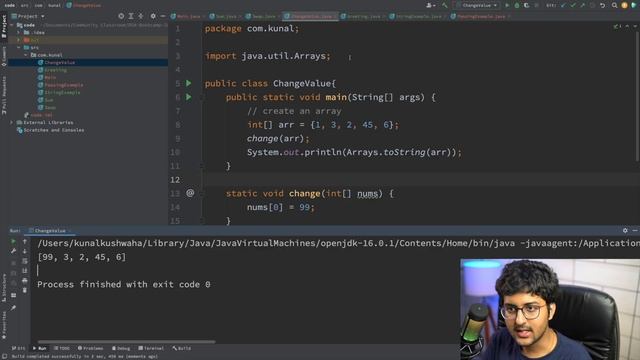Viewport: 640px width, 360px height.
Task: Switch to Sum.java editor tab
Action: pyautogui.click(x=224, y=16)
